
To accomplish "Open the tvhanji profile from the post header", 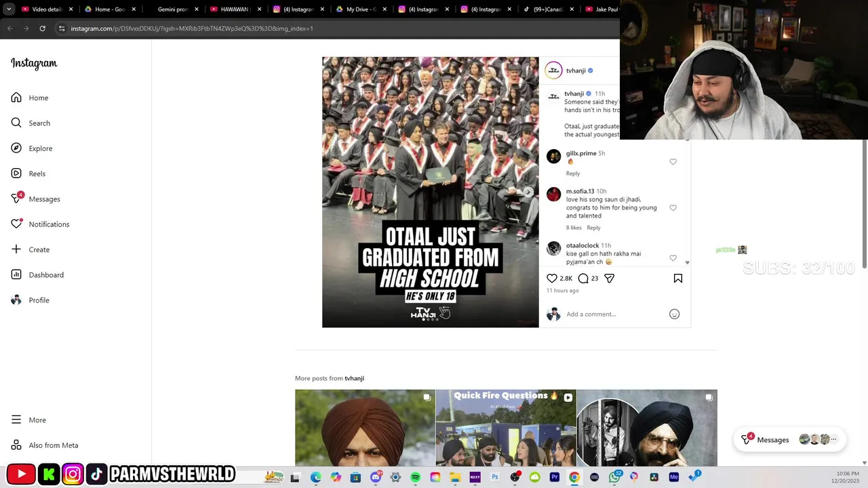I will point(576,70).
